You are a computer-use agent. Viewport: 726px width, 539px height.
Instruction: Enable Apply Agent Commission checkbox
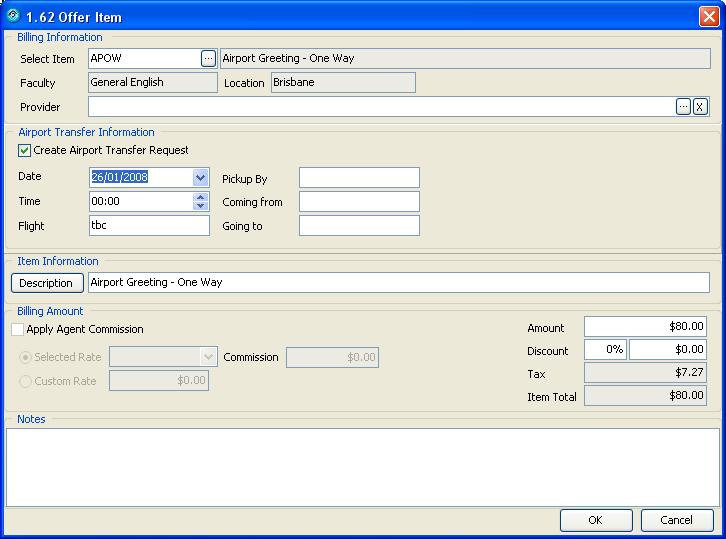pyautogui.click(x=18, y=329)
